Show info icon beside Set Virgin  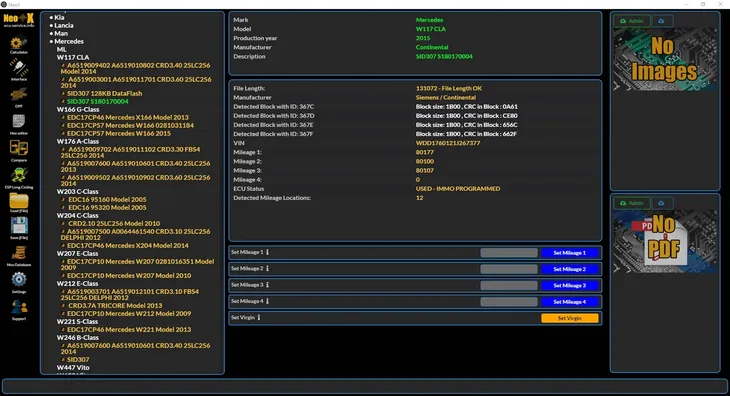(x=259, y=317)
